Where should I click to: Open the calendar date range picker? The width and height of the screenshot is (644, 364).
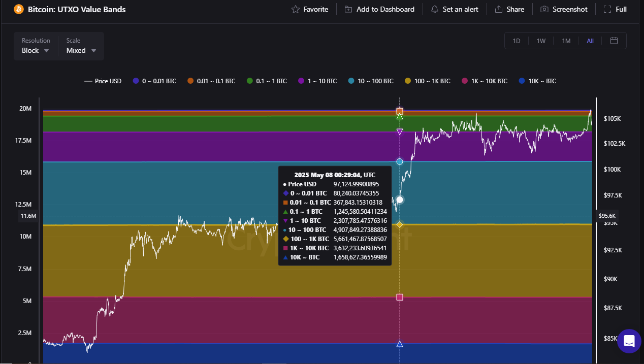point(614,41)
